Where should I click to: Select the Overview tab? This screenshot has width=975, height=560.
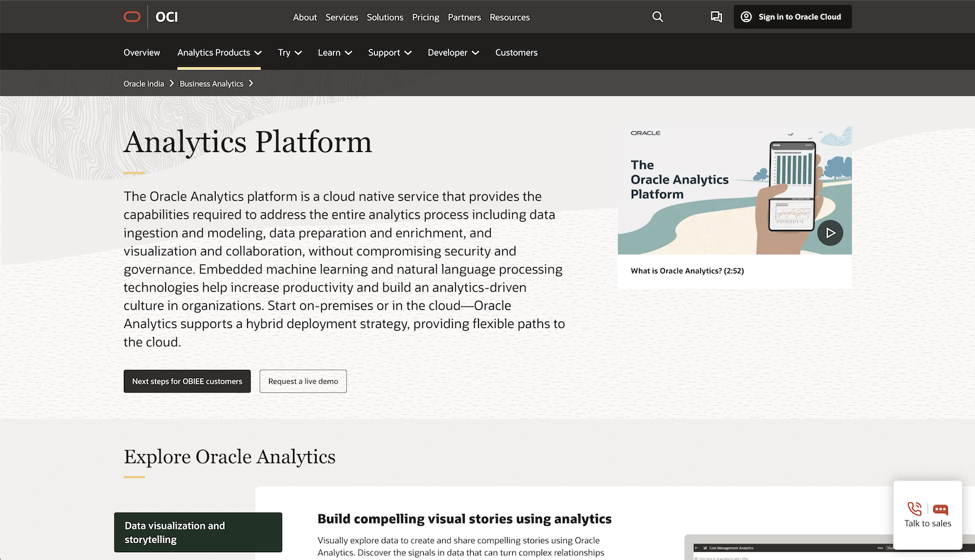click(142, 53)
